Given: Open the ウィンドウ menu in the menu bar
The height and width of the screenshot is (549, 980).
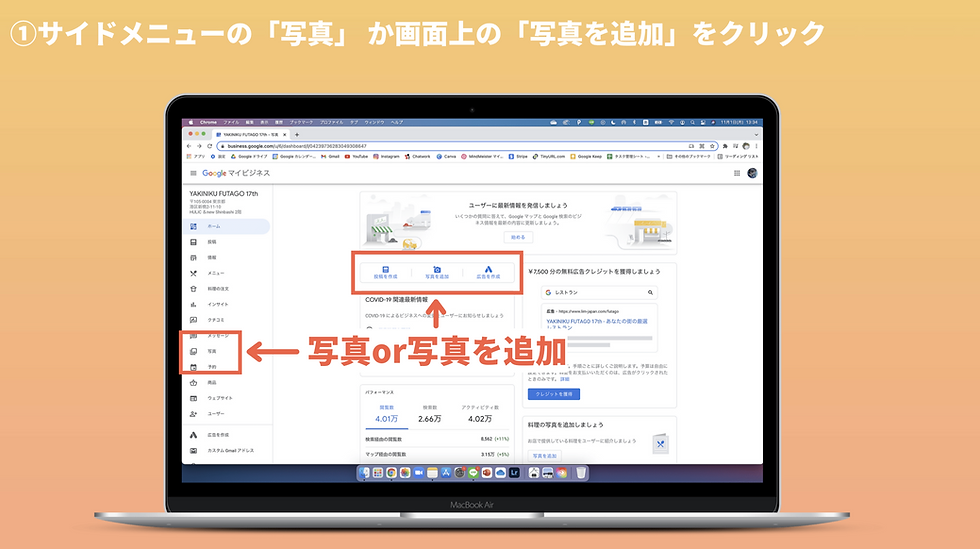Looking at the screenshot, I should point(374,123).
